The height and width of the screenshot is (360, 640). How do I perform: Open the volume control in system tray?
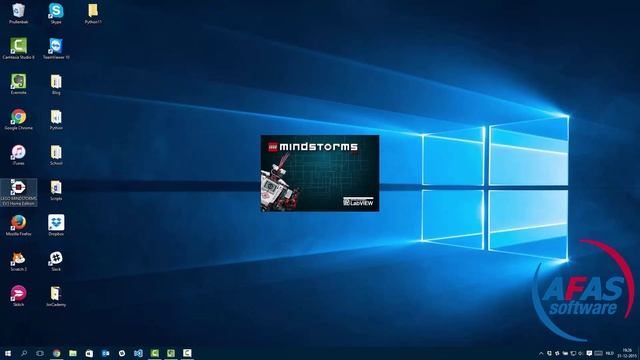(x=580, y=353)
